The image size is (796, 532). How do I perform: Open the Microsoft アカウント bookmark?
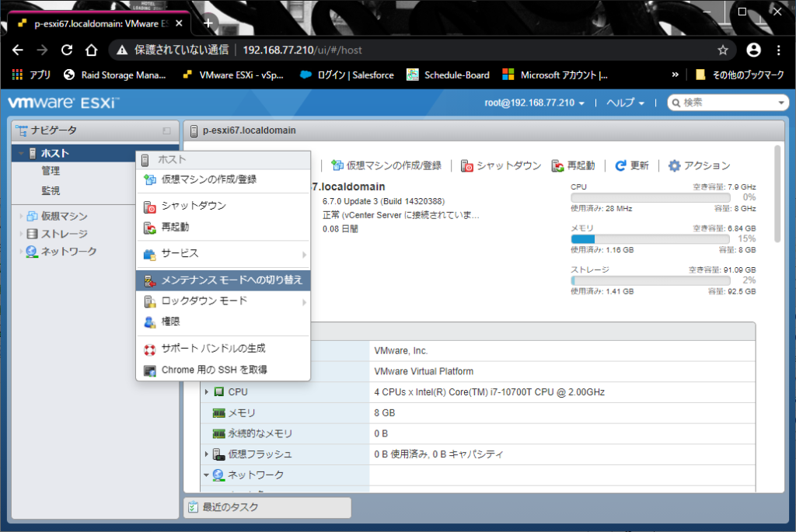[x=555, y=75]
